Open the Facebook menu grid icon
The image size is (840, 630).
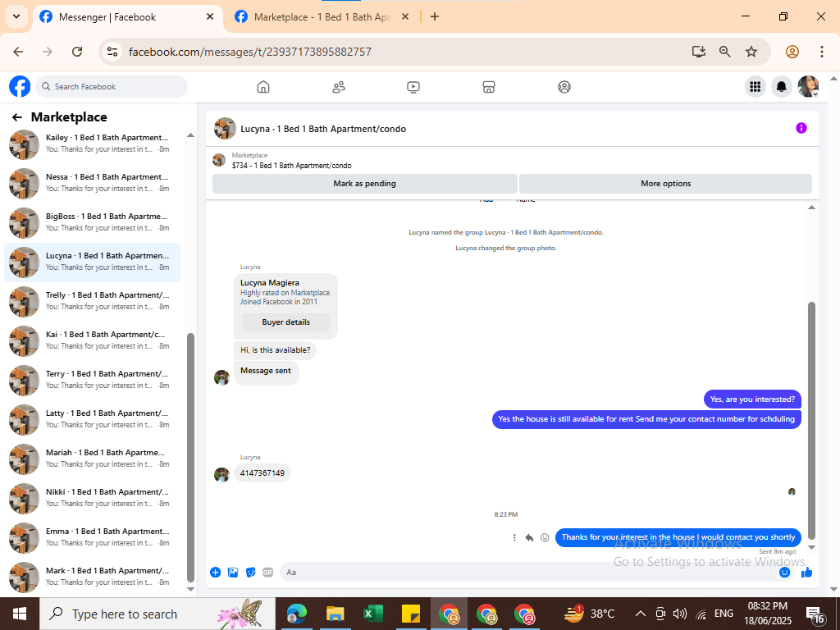point(756,86)
